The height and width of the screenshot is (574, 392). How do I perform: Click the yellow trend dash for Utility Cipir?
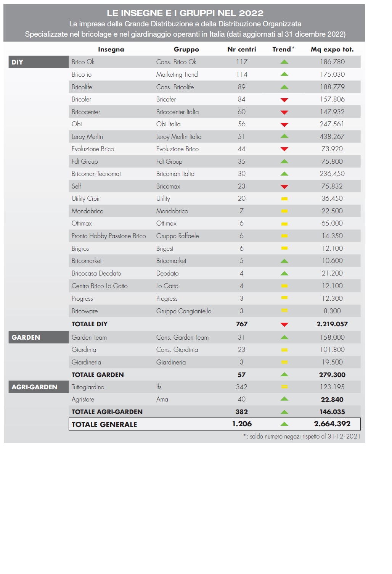(x=284, y=199)
